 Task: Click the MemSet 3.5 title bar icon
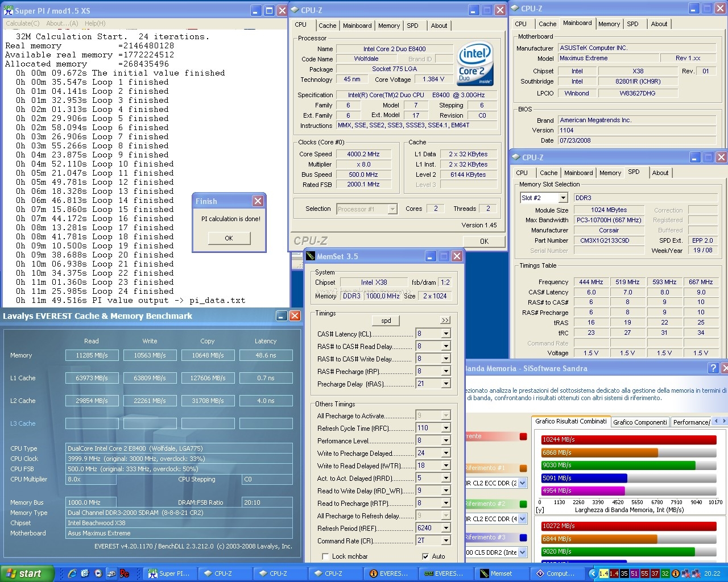[x=311, y=256]
